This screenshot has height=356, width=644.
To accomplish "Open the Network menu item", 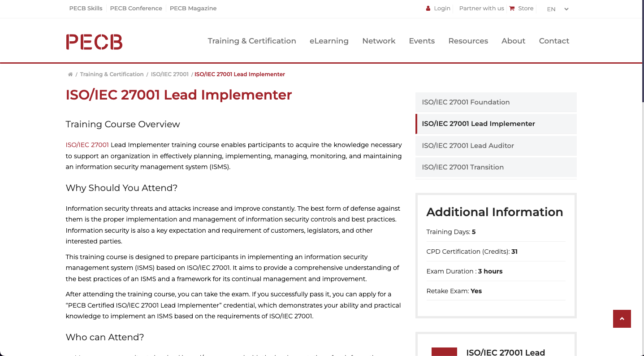I will click(379, 41).
